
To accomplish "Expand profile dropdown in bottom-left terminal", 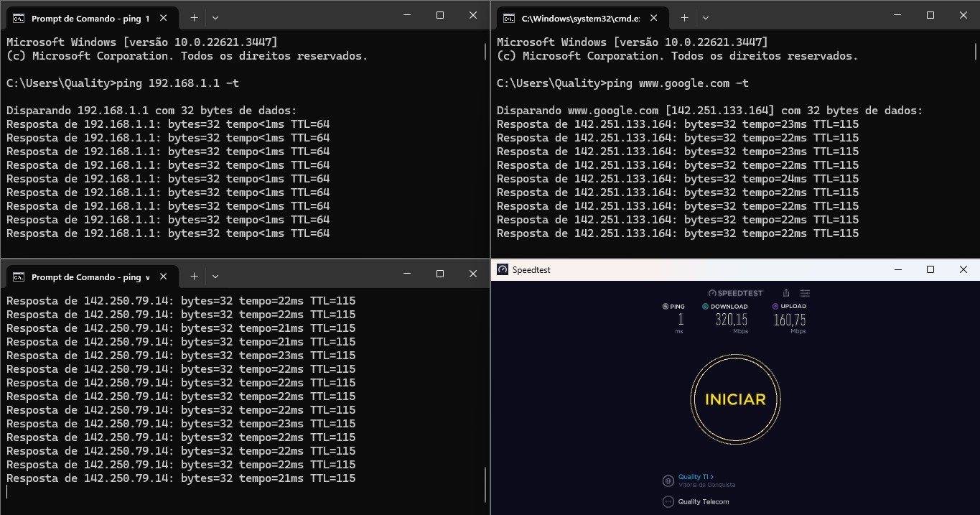I will pyautogui.click(x=215, y=277).
